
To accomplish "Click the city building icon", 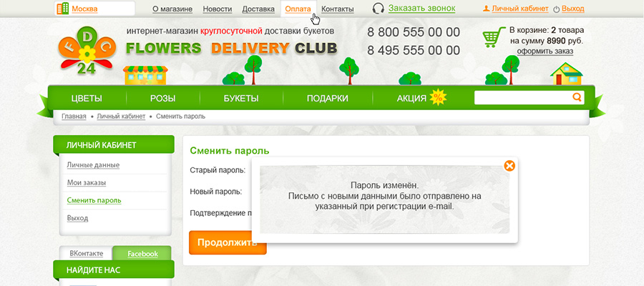I will tap(63, 9).
